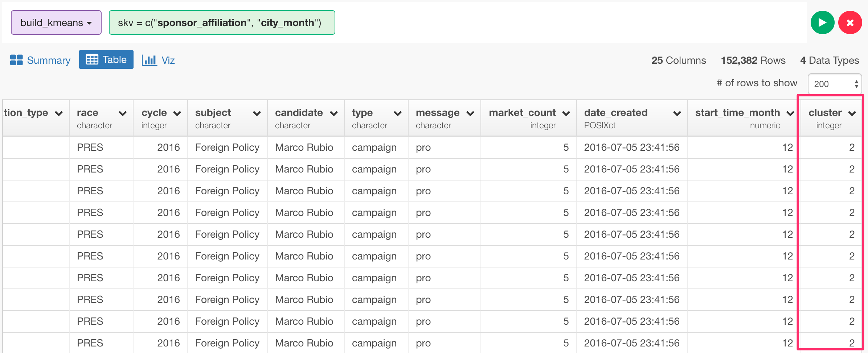Expand the market_count column menu
This screenshot has width=868, height=353.
tap(566, 113)
